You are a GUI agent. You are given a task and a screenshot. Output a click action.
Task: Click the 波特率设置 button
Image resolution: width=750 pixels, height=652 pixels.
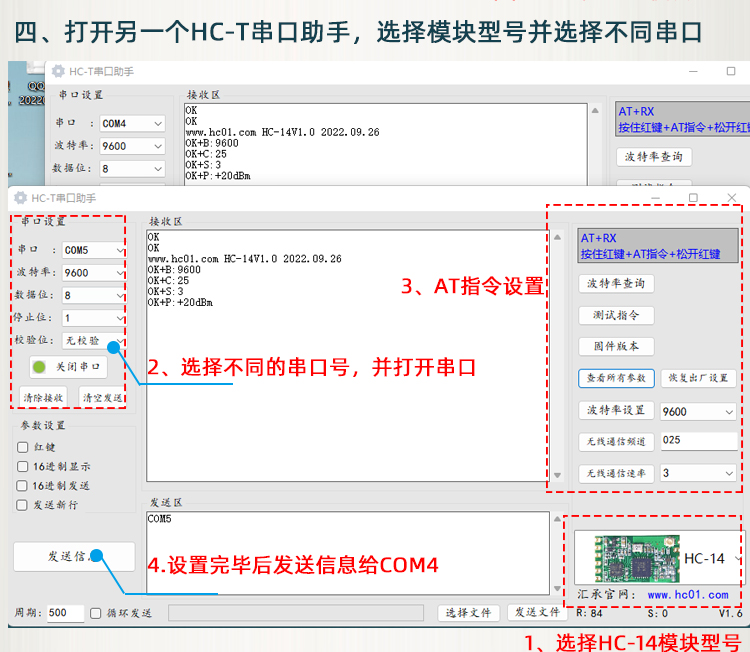pos(616,410)
